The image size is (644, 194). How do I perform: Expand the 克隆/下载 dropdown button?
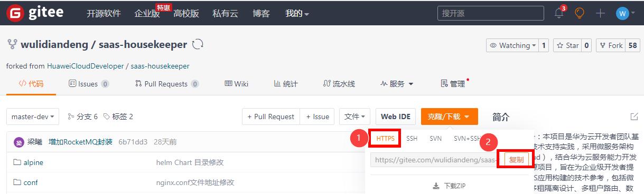(450, 117)
